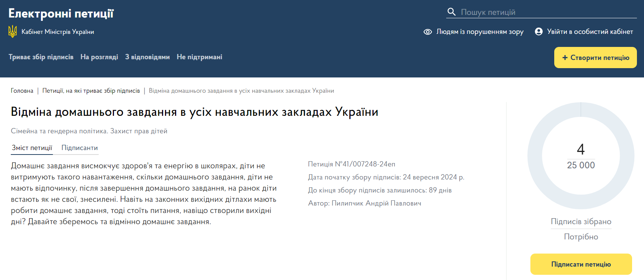
Task: Click the user account avatar icon
Action: click(x=539, y=32)
